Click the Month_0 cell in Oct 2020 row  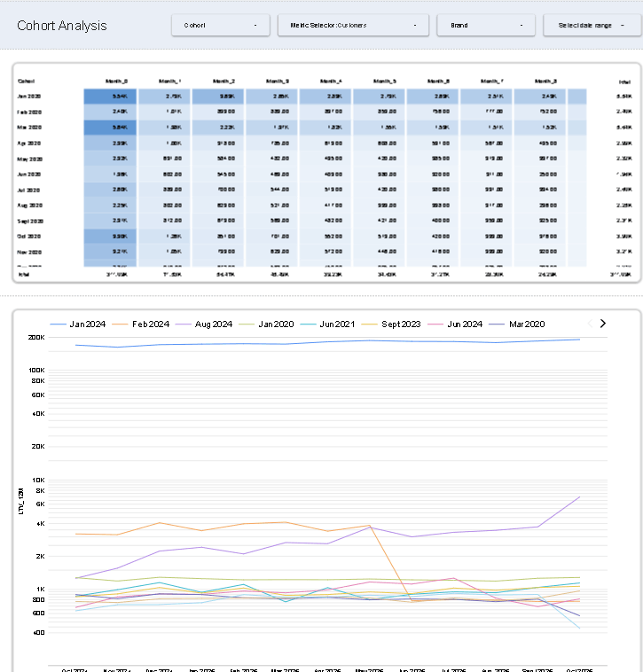(x=110, y=237)
